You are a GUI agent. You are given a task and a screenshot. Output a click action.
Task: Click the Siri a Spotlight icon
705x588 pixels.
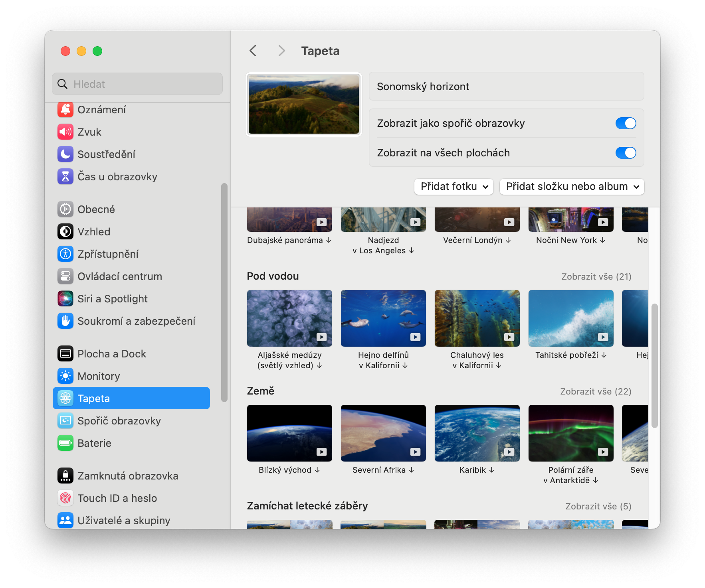(65, 299)
